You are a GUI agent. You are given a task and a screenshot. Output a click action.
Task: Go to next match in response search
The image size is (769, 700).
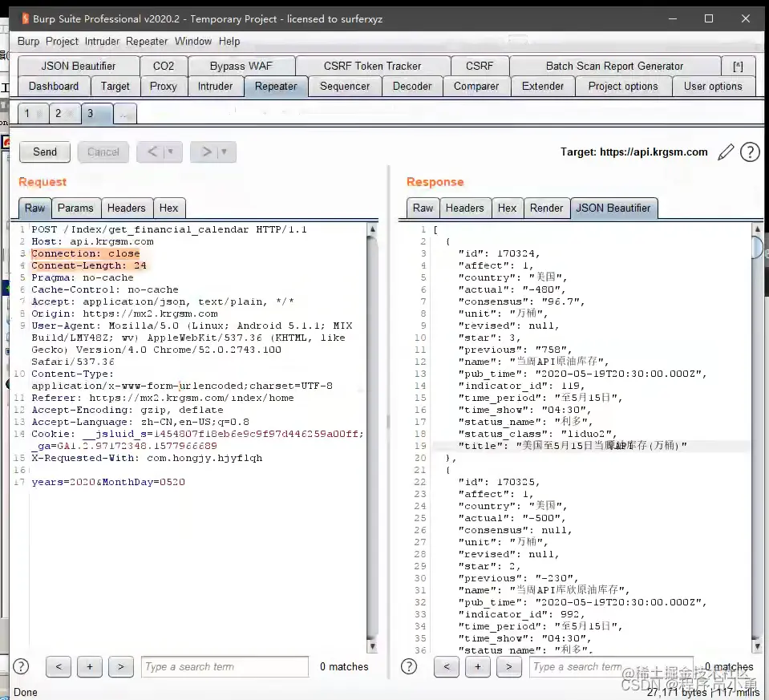coord(509,666)
